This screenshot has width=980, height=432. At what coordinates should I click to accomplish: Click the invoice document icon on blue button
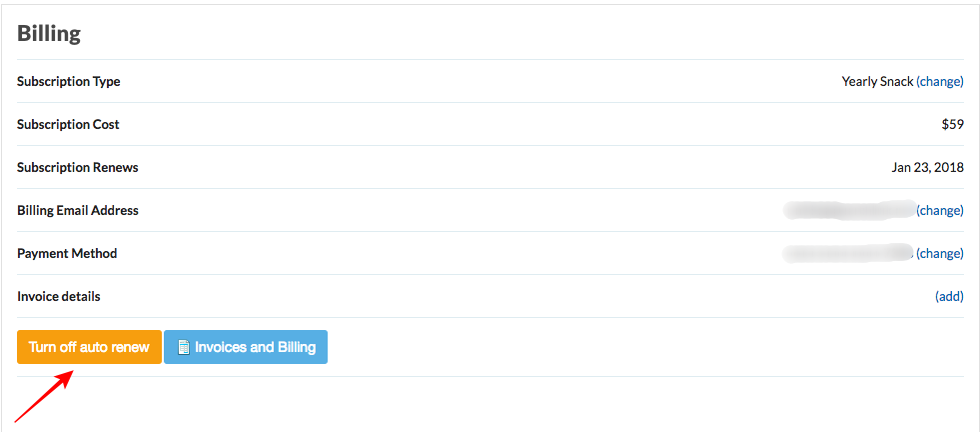(x=184, y=347)
